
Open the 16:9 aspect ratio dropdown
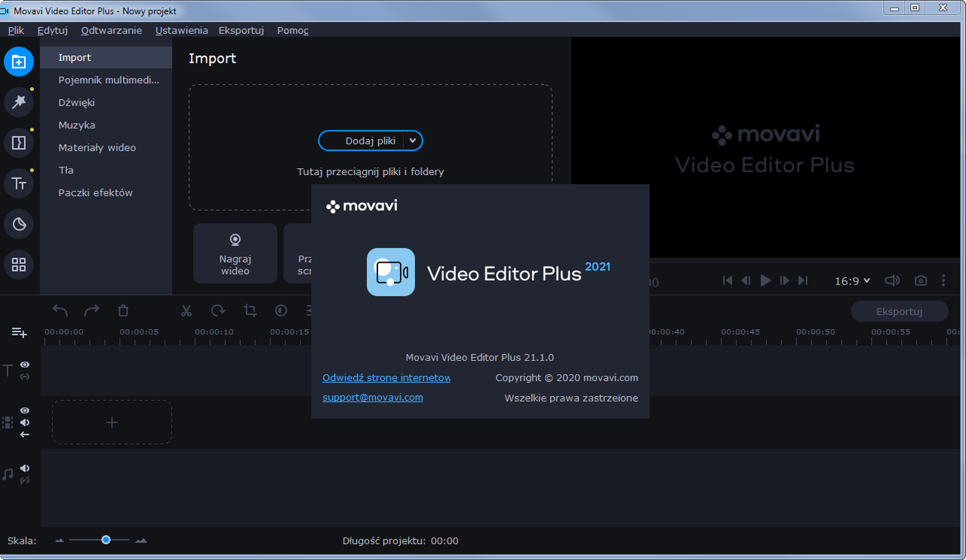[x=852, y=281]
